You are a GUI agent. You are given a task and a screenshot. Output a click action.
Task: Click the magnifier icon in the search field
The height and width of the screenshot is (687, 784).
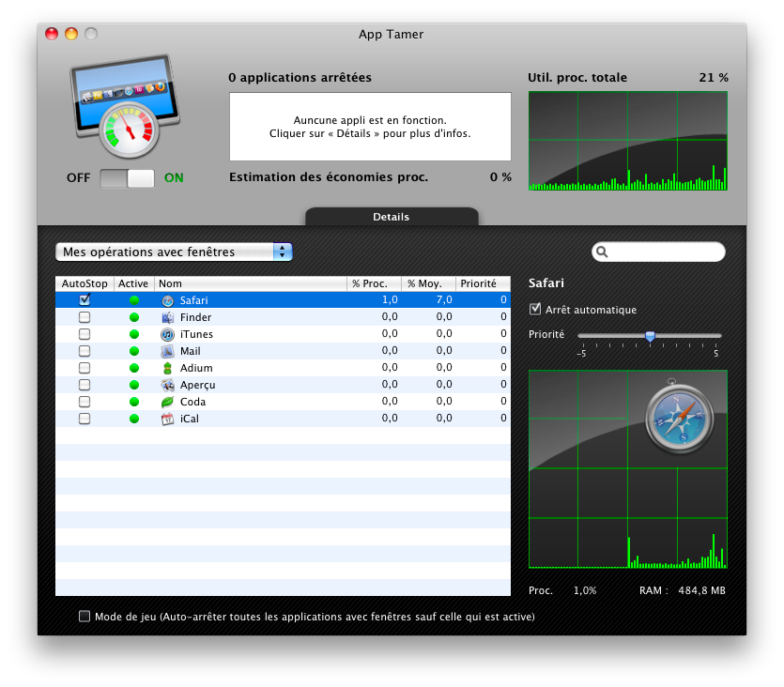(602, 252)
